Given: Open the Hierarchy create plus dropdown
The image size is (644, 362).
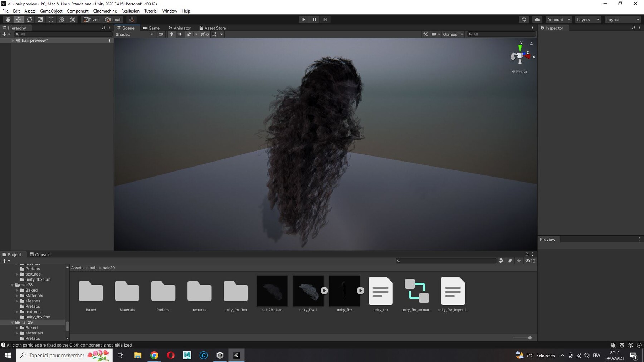Looking at the screenshot, I should point(6,34).
